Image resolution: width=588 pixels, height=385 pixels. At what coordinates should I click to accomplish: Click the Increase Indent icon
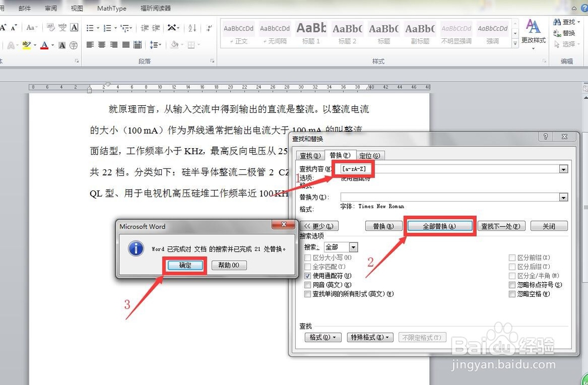(x=156, y=28)
